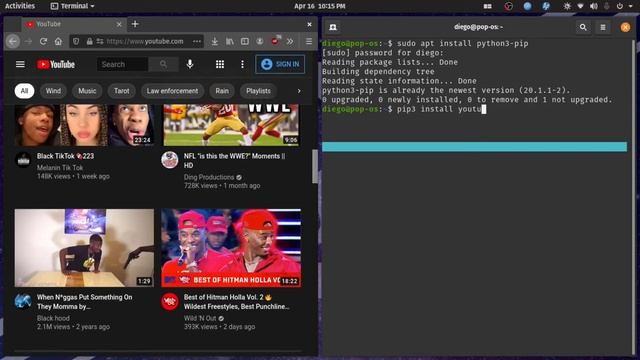
Task: Go forward in the browser
Action: tap(28, 41)
